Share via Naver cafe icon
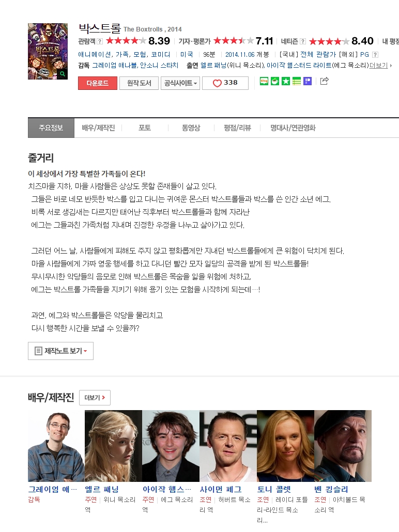 click(x=275, y=81)
